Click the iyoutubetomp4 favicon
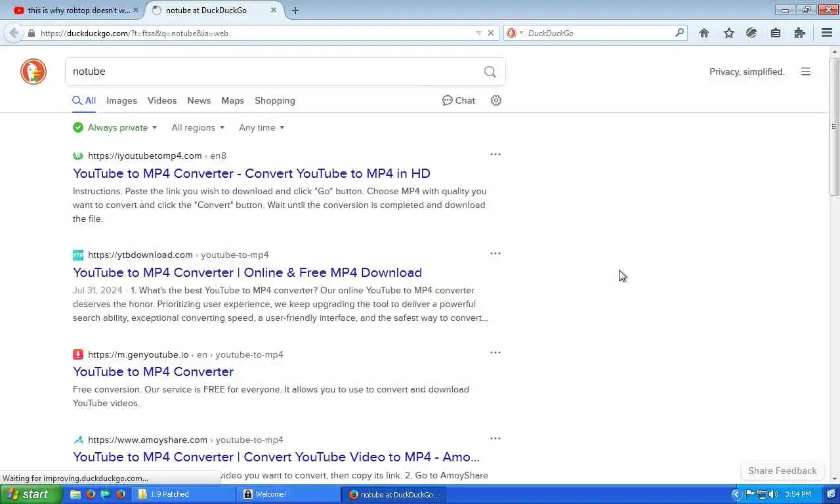 pyautogui.click(x=78, y=156)
